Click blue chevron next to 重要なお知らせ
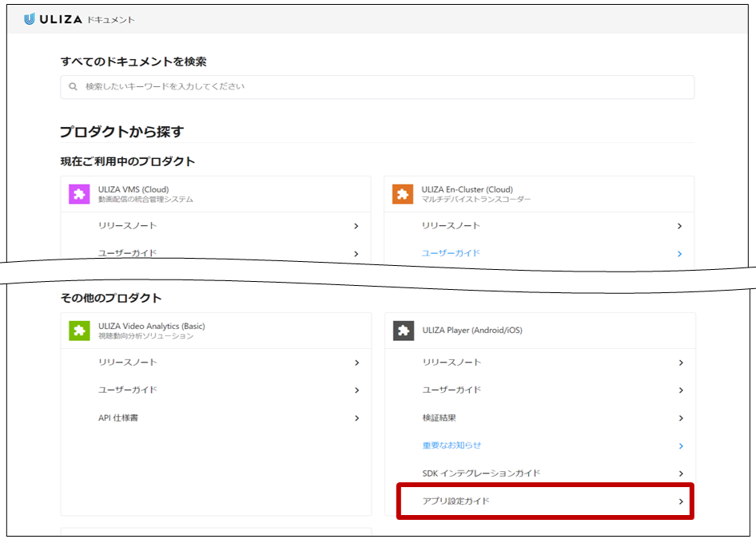Screen dimensions: 756x539 [x=681, y=446]
